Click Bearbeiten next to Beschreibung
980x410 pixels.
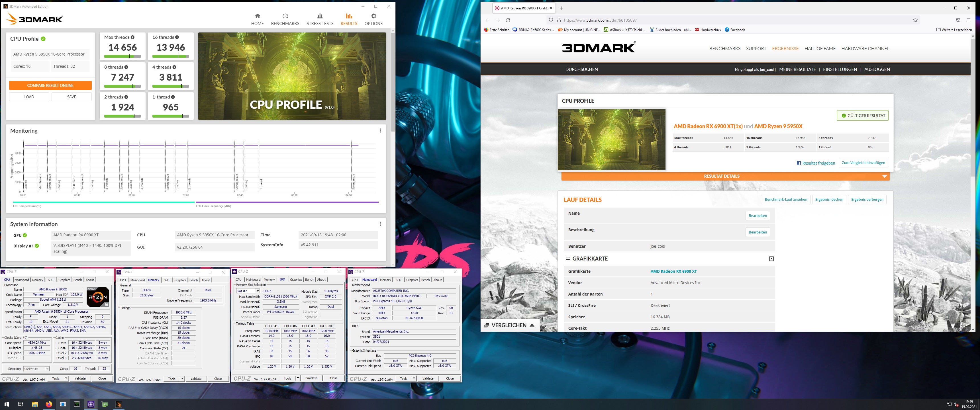(x=758, y=232)
